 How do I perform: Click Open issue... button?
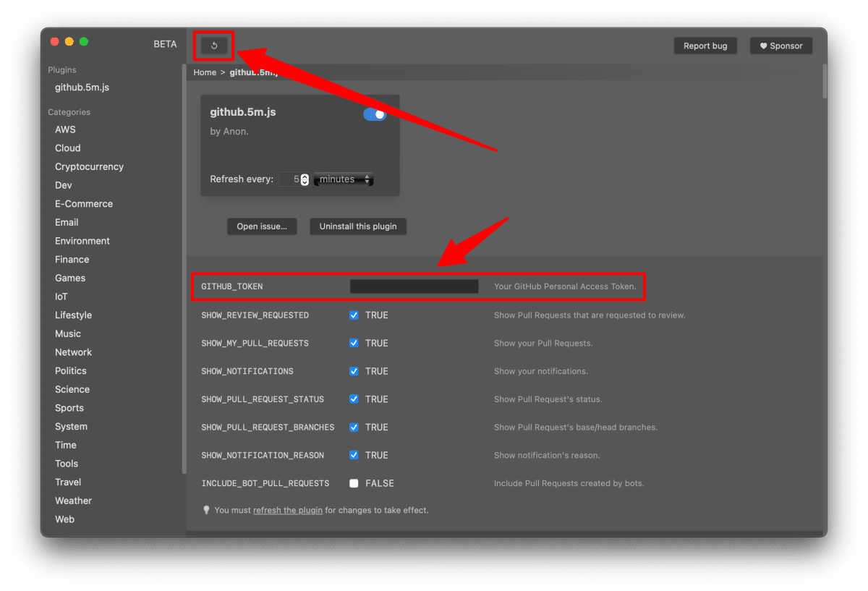tap(262, 226)
